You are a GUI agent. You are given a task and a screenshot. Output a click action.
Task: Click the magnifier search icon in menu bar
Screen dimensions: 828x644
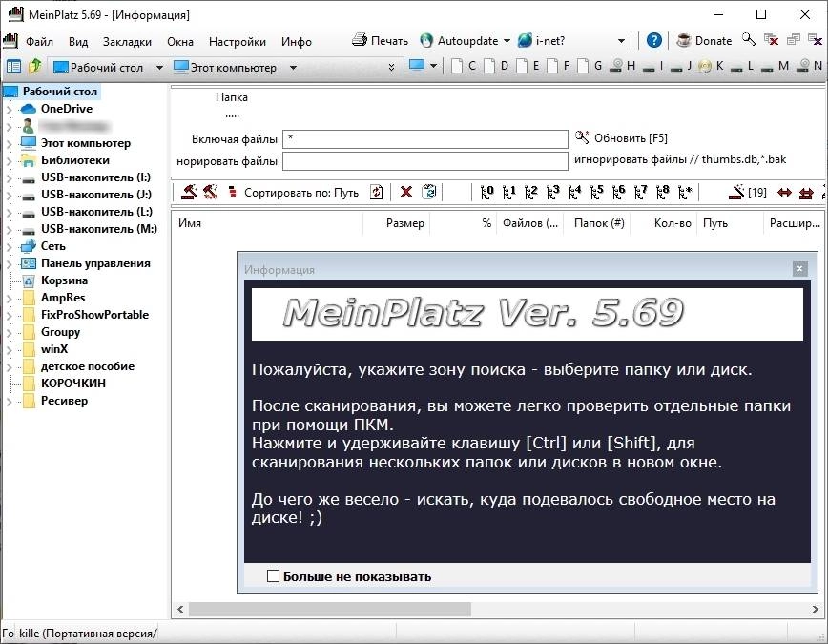748,39
